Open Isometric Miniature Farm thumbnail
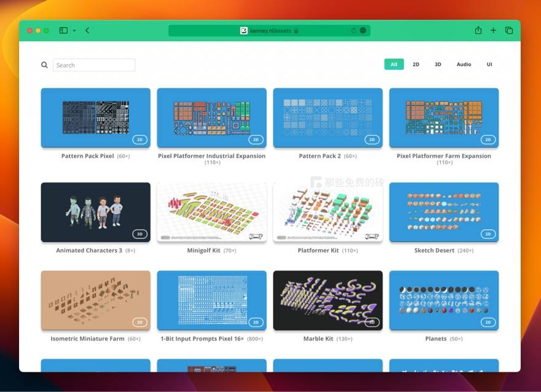This screenshot has height=392, width=541. (95, 300)
